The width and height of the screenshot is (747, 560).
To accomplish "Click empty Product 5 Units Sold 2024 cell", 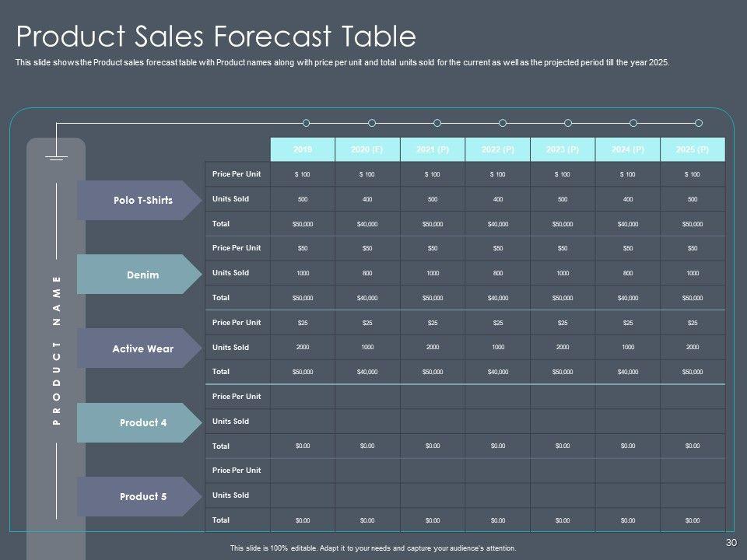I will coord(627,495).
